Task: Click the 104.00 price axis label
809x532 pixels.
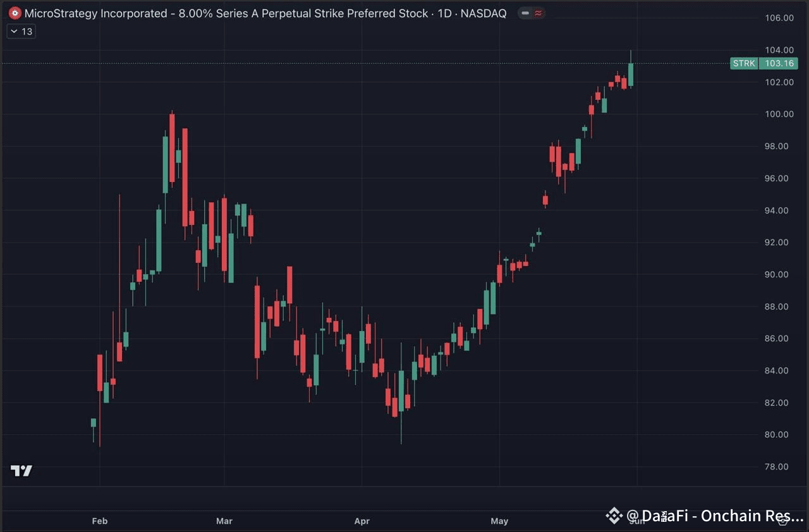Action: coord(779,50)
